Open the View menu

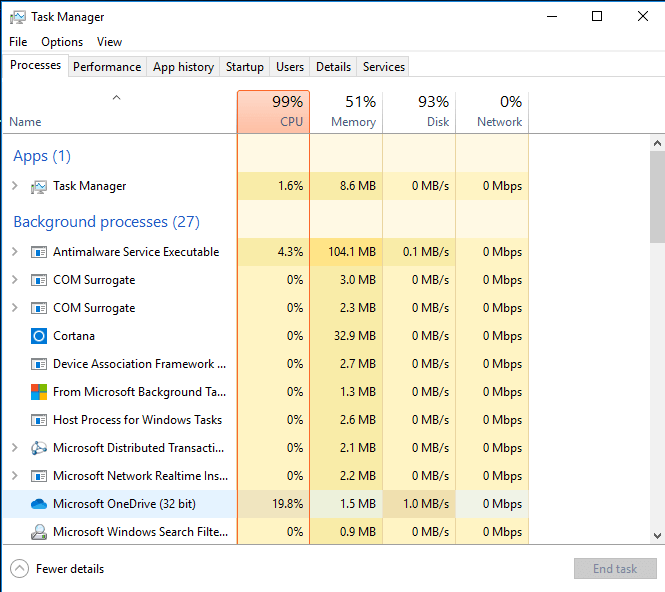pyautogui.click(x=109, y=42)
